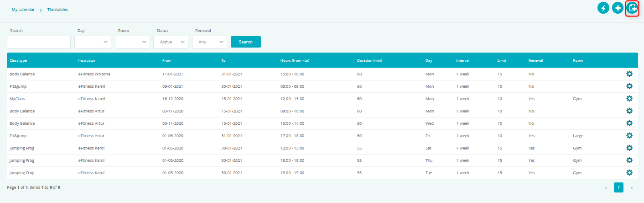Open gear menu for Fit&Jump eFitness Artur row
Viewport: 644px width, 203px height.
pyautogui.click(x=629, y=136)
